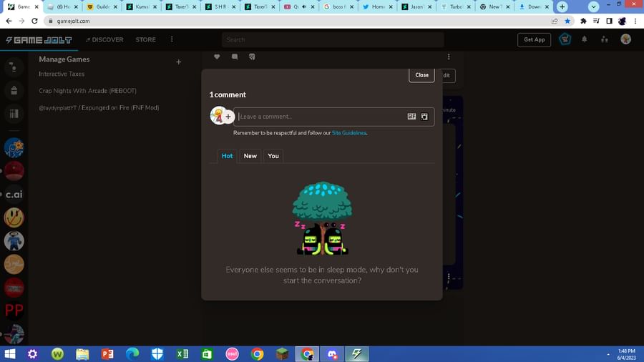Open the sidebar backpack icon
The image size is (644, 362).
tap(14, 90)
